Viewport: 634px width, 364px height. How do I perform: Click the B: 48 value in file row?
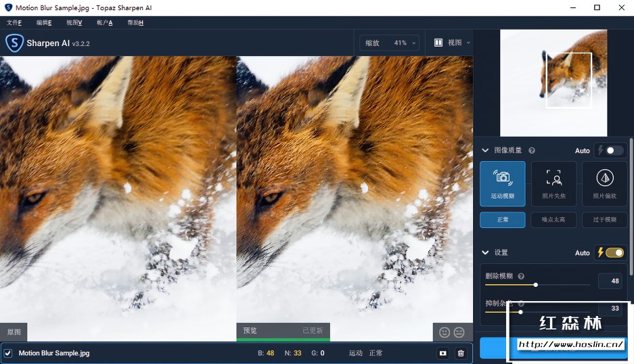(266, 353)
